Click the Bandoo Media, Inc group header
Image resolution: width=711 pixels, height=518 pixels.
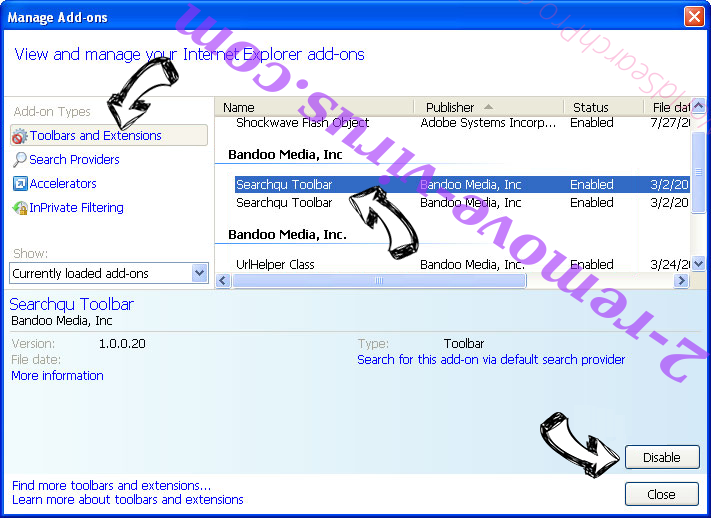285,155
